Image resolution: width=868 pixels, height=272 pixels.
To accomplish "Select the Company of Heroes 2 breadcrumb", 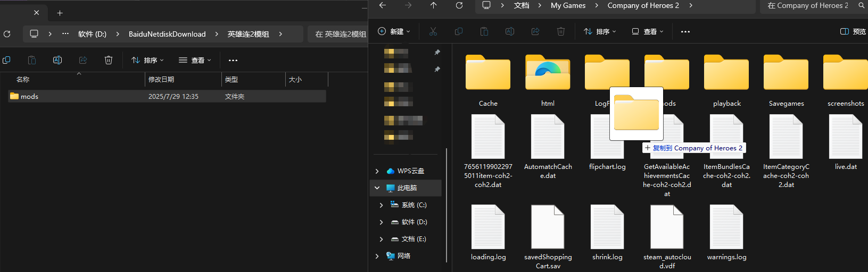I will pyautogui.click(x=643, y=5).
